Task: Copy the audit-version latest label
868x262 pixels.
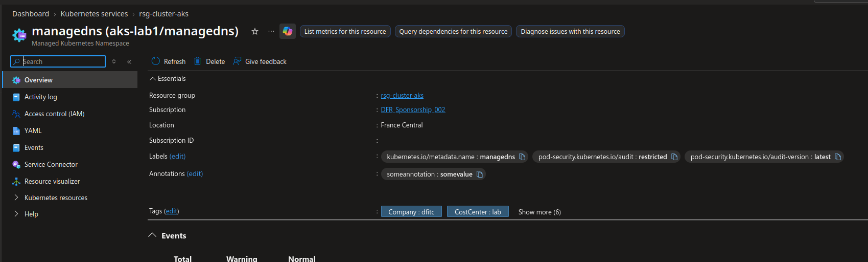Action: [x=838, y=157]
